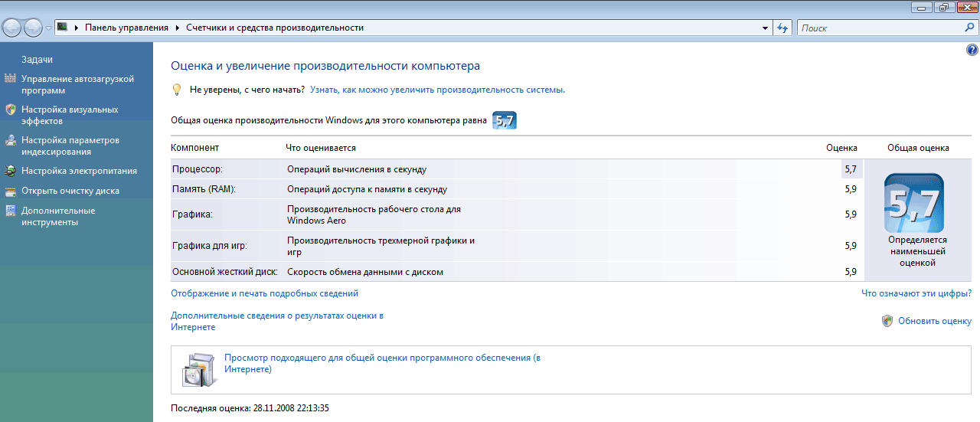Open Дополнительные инструменты task
The height and width of the screenshot is (422, 980).
58,216
